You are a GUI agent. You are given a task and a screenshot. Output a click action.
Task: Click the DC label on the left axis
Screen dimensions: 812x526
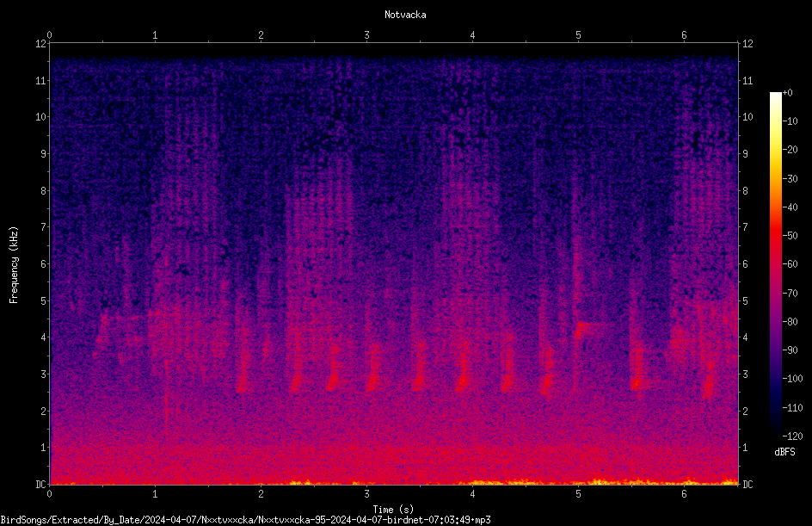41,484
